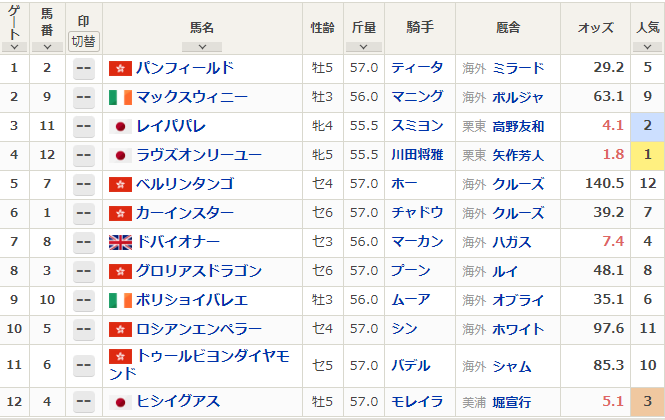Expand sort dropdown under 馬名 header

click(x=202, y=47)
